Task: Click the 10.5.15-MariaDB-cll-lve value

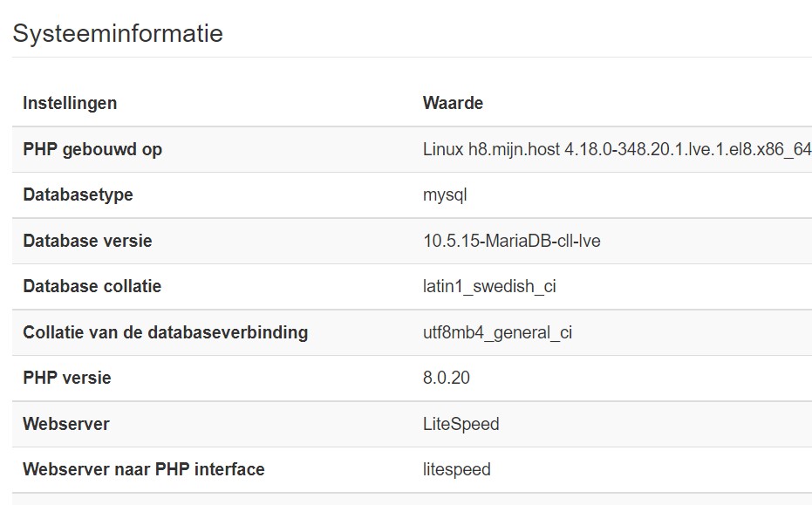Action: (512, 241)
